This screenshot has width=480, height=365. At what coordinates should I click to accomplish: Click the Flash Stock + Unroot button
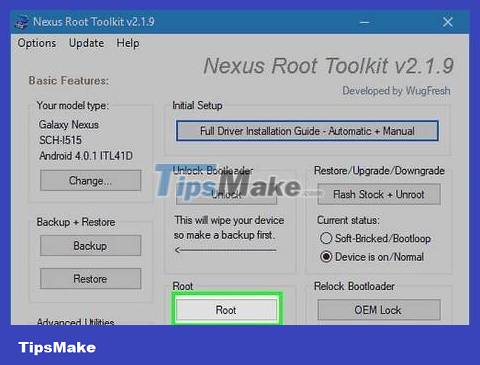pyautogui.click(x=379, y=194)
